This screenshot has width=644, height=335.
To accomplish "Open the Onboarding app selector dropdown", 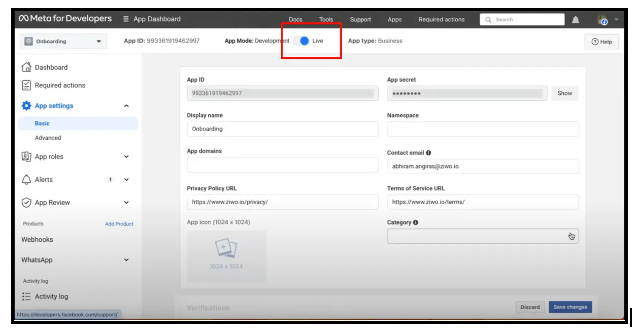I will tap(63, 41).
